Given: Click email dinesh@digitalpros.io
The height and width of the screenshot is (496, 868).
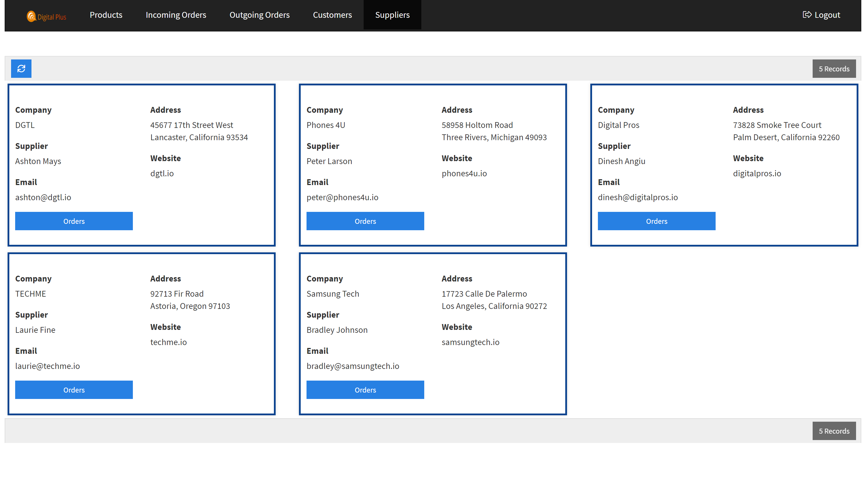Looking at the screenshot, I should [x=638, y=197].
